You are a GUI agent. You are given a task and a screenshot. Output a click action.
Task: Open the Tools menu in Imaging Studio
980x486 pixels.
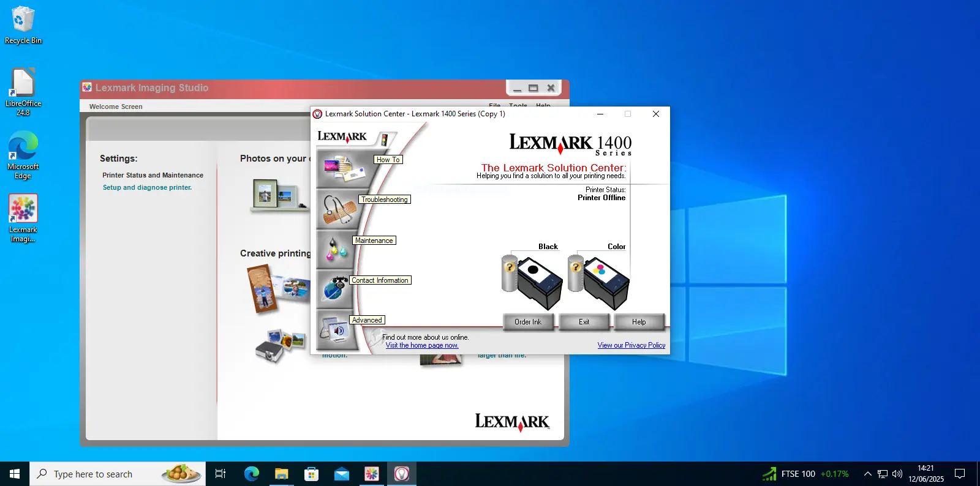tap(518, 106)
